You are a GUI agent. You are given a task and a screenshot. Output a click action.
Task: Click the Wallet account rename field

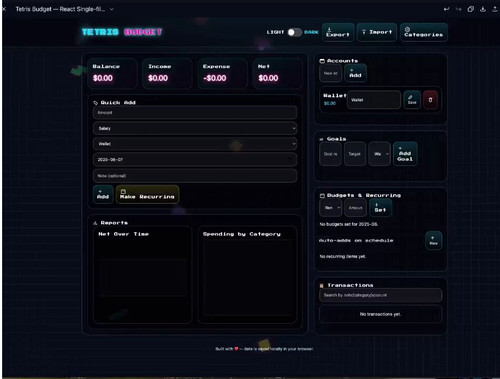374,100
